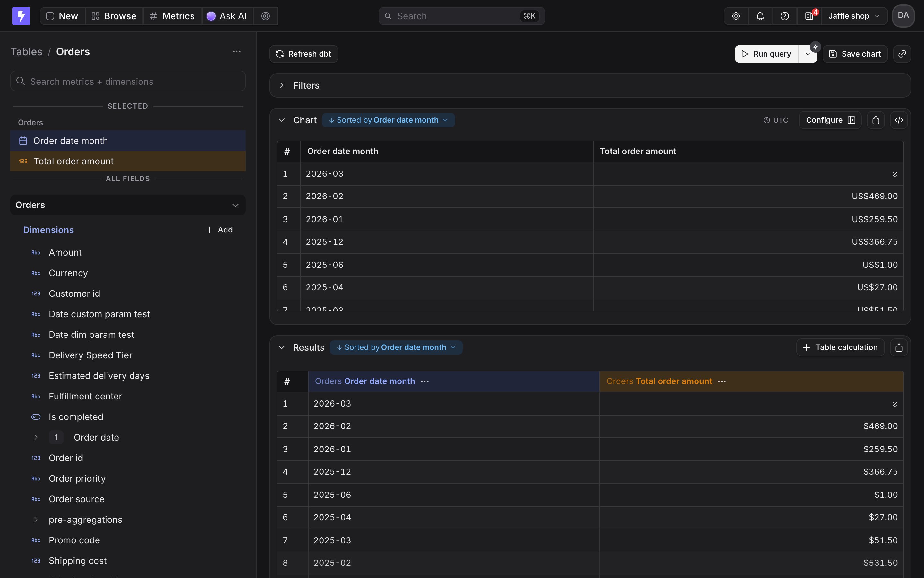This screenshot has height=578, width=924.
Task: Select the Currency dimension
Action: point(128,273)
